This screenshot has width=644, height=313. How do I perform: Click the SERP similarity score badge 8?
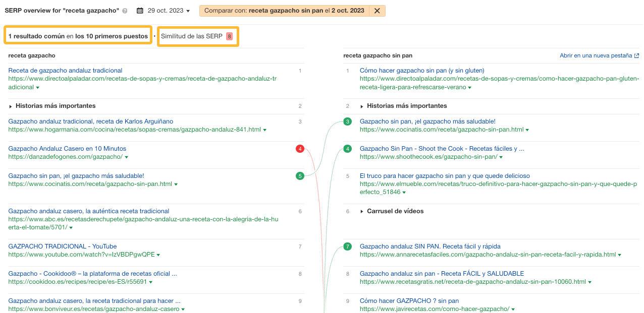229,36
